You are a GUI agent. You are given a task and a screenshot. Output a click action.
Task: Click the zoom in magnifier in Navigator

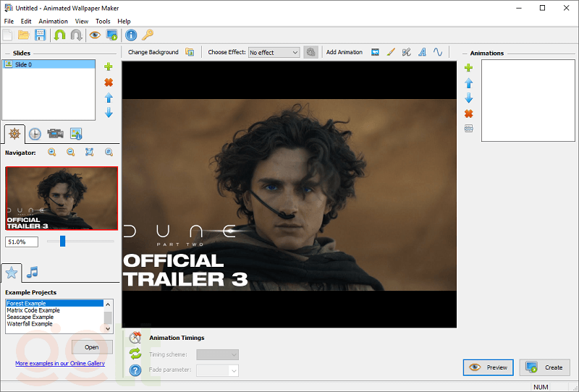tap(52, 152)
